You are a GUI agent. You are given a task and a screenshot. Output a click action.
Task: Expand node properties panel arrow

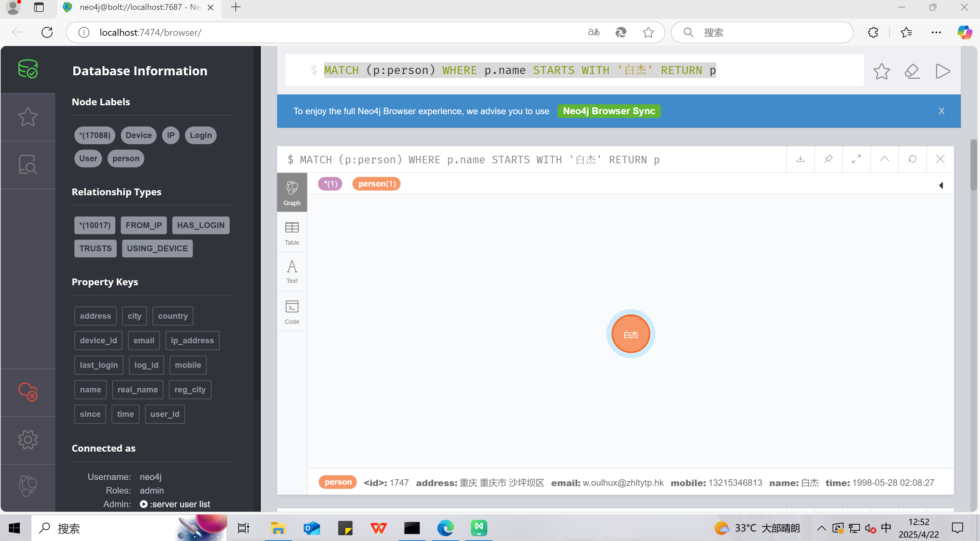tap(941, 185)
